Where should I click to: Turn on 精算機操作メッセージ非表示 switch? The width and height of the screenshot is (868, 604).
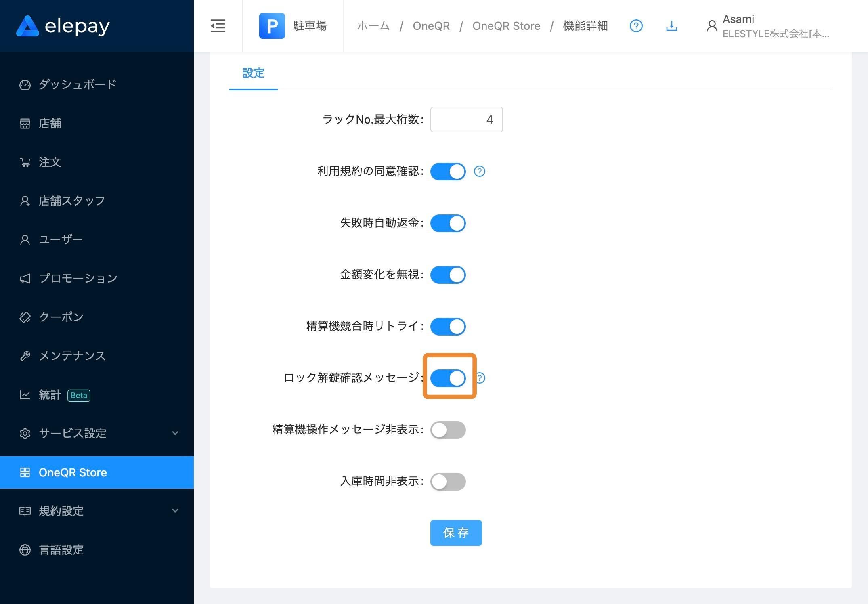pos(448,430)
